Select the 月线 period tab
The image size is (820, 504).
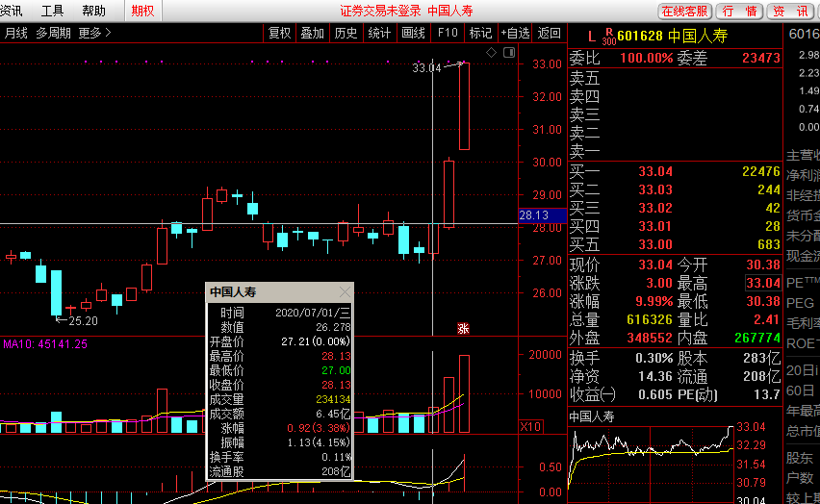pos(15,33)
